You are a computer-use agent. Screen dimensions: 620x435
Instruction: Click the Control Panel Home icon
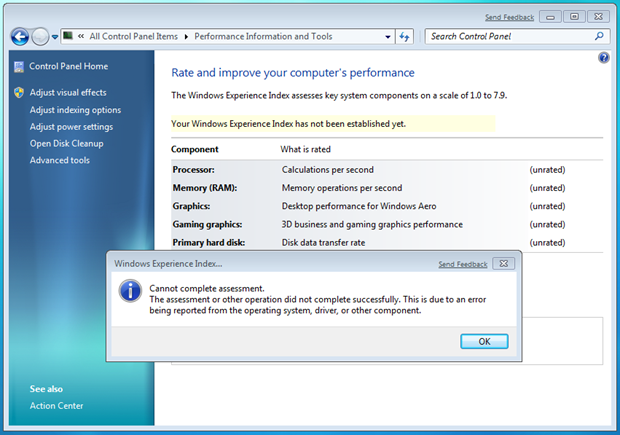[19, 67]
